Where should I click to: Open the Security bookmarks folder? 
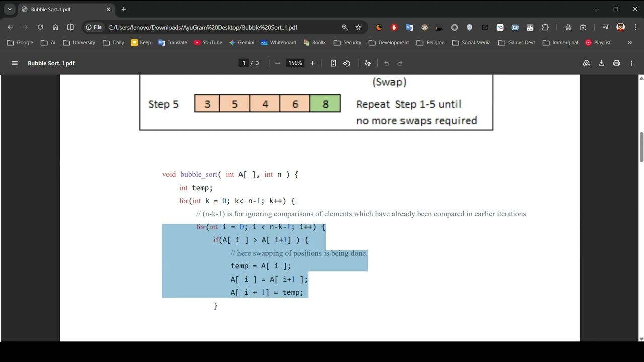tap(347, 43)
